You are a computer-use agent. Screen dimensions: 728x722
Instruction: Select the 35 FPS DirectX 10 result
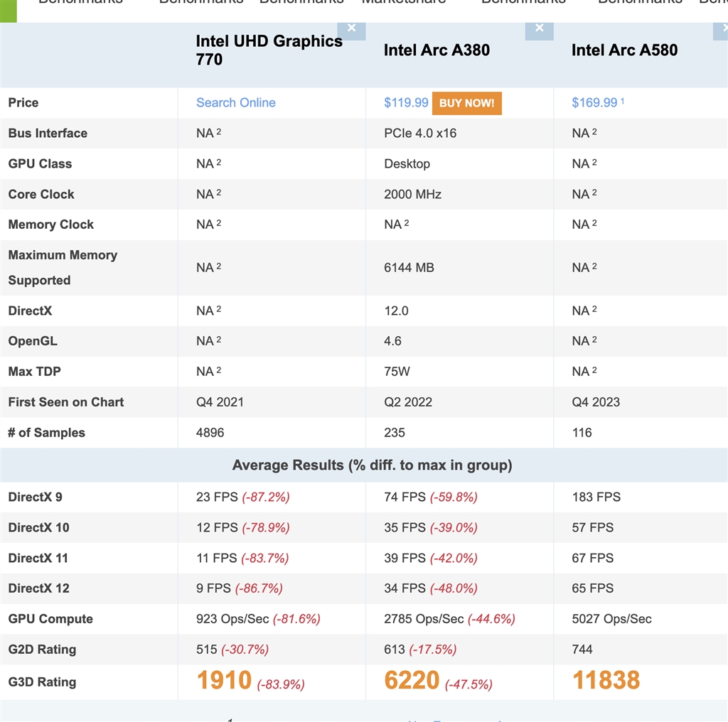click(x=405, y=527)
